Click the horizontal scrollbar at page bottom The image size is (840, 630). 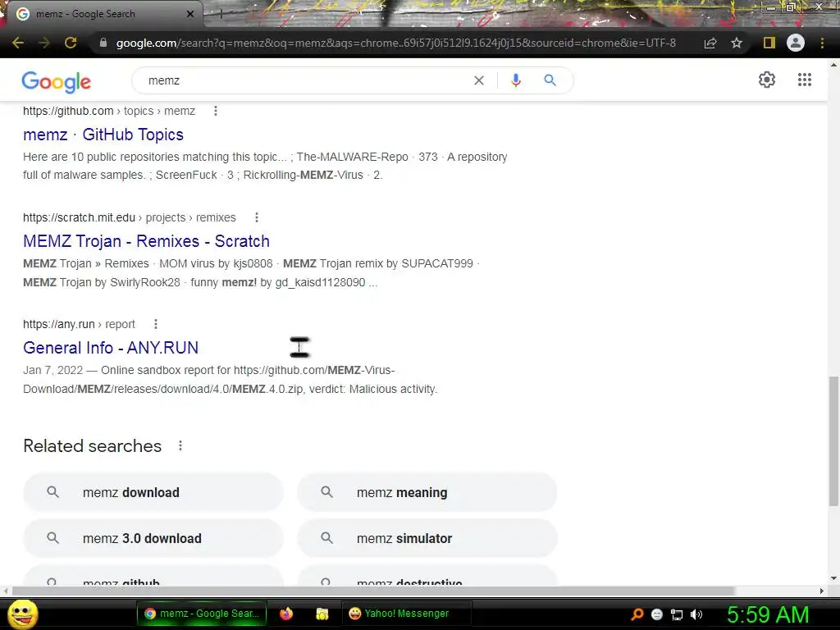click(x=373, y=591)
